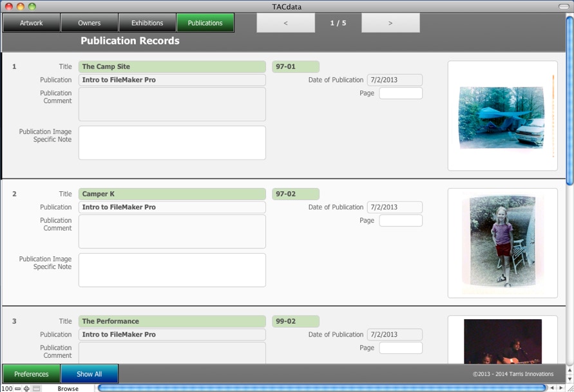574x392 pixels.
Task: Go to previous record with < button
Action: click(285, 23)
